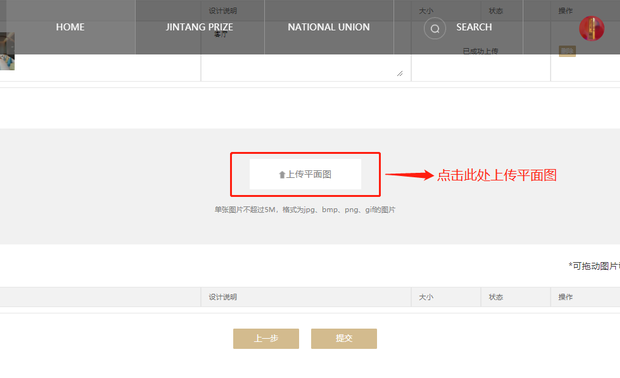Click the uploaded image thumbnail at left edge
Screen dimensions: 620x378
7,51
